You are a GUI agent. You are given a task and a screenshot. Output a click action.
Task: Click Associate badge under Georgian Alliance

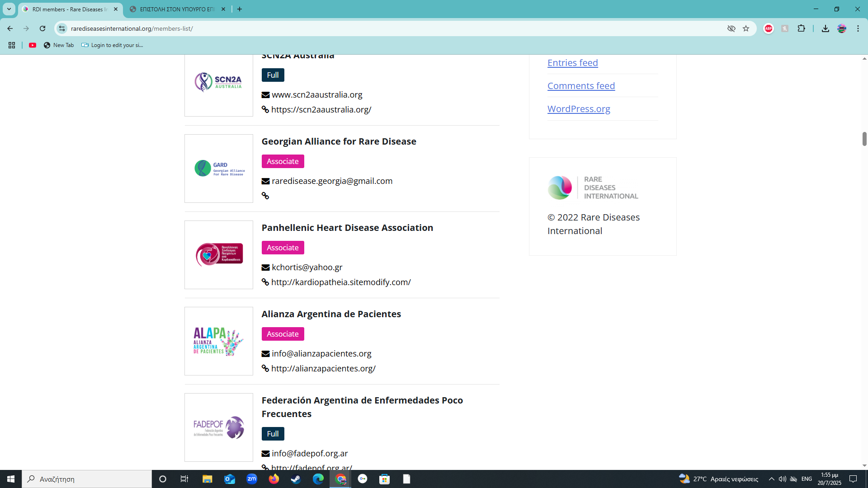[283, 161]
